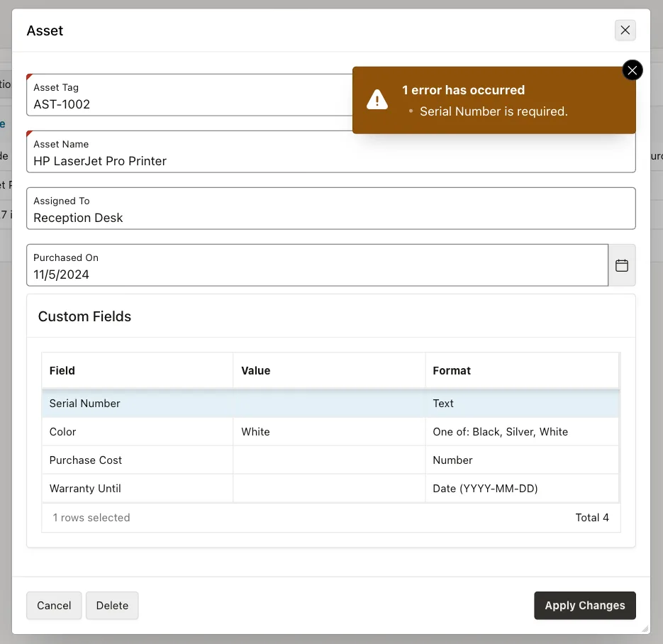Select the Warranty Until row

pos(330,489)
